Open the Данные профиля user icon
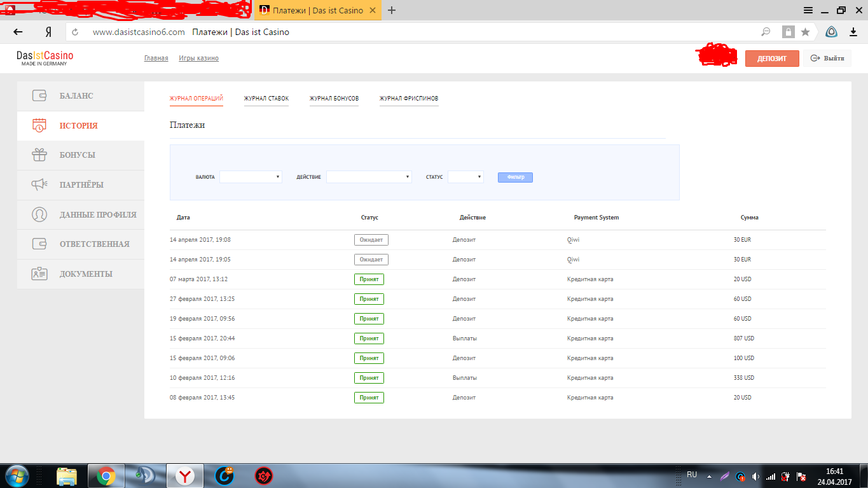This screenshot has height=488, width=868. (39, 214)
